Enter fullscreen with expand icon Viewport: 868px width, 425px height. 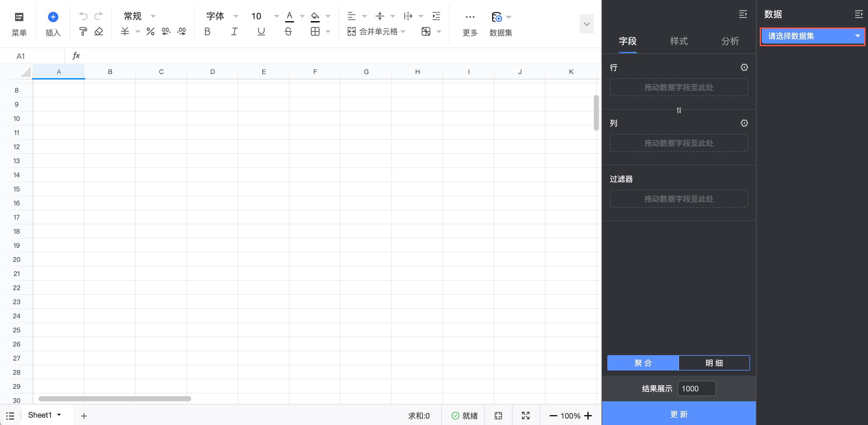[525, 416]
